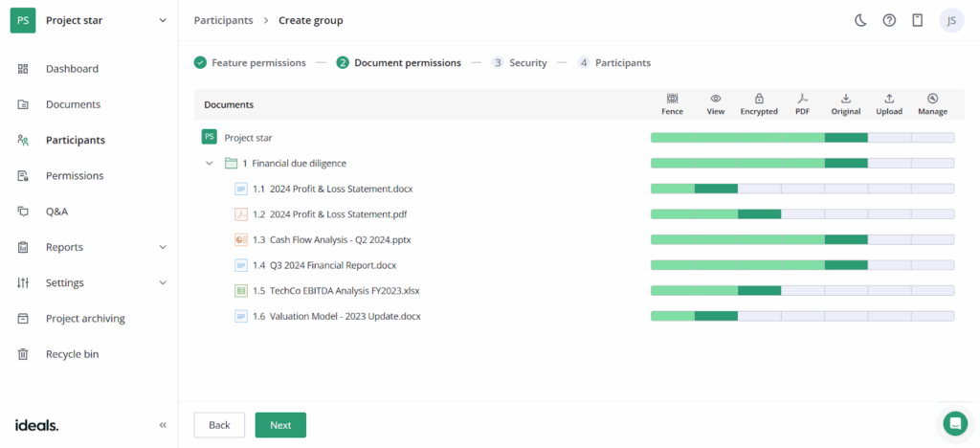Click the Fence permission column icon

pyautogui.click(x=672, y=99)
